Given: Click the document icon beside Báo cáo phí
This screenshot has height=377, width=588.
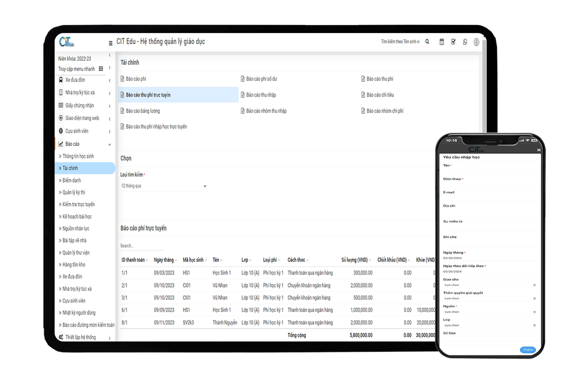Looking at the screenshot, I should [x=122, y=79].
